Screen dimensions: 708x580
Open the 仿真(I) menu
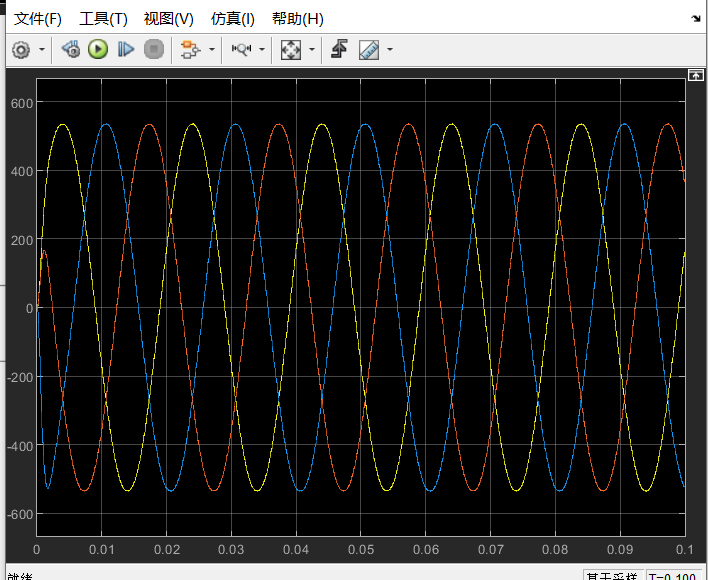[233, 19]
